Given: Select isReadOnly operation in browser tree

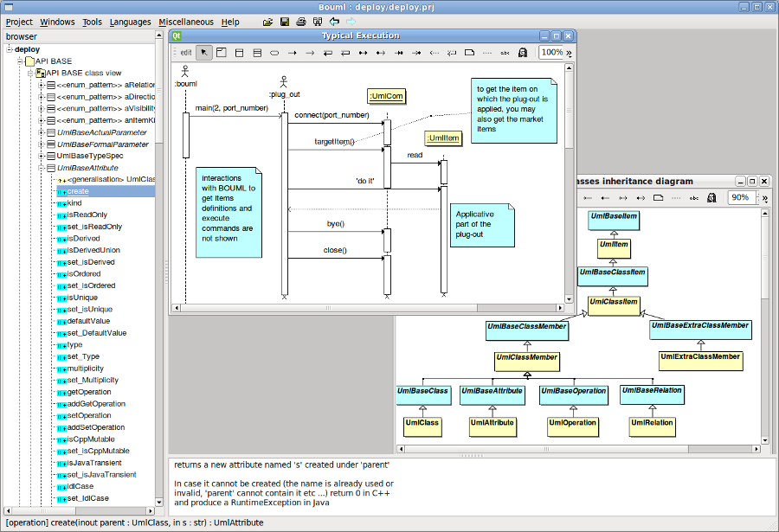Looking at the screenshot, I should click(87, 215).
